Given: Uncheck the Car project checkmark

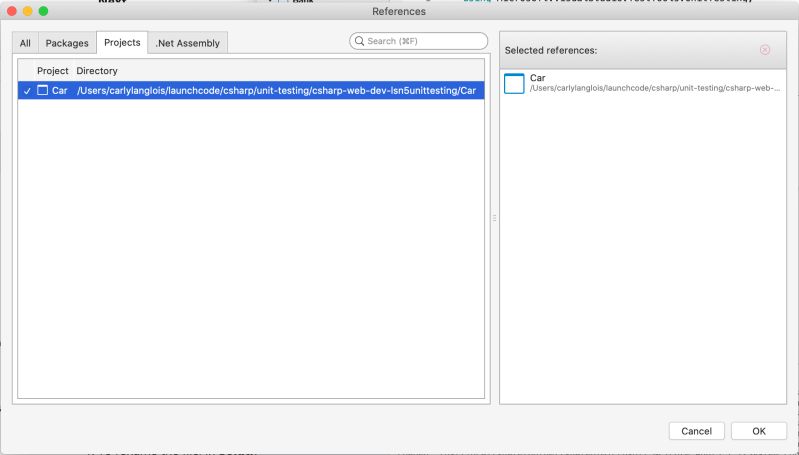Looking at the screenshot, I should (x=28, y=91).
